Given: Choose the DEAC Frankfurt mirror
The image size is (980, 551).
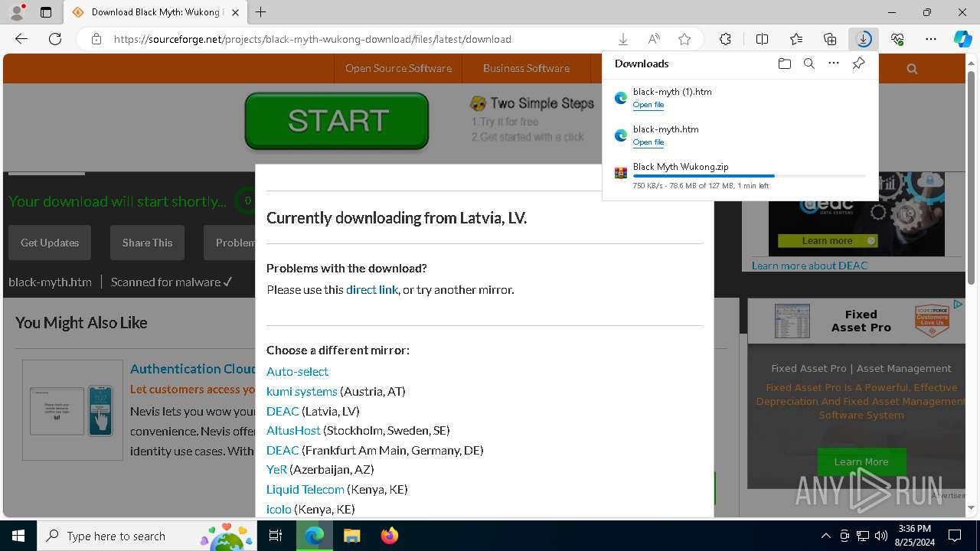Looking at the screenshot, I should click(x=283, y=450).
